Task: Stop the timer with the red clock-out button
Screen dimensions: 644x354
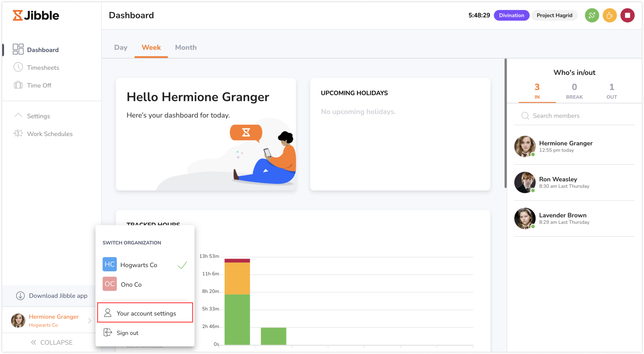Action: 627,15
